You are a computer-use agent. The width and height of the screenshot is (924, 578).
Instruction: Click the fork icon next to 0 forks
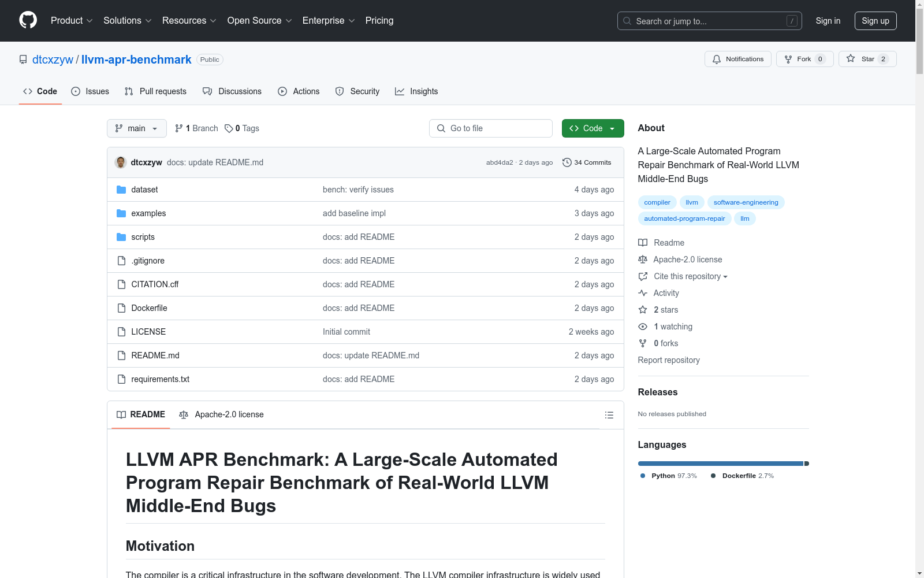tap(643, 343)
